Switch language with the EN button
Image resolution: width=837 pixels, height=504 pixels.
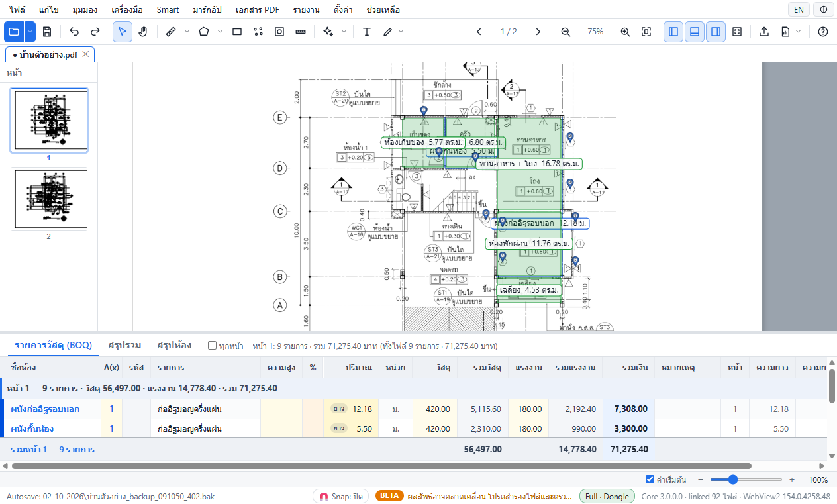pos(799,9)
